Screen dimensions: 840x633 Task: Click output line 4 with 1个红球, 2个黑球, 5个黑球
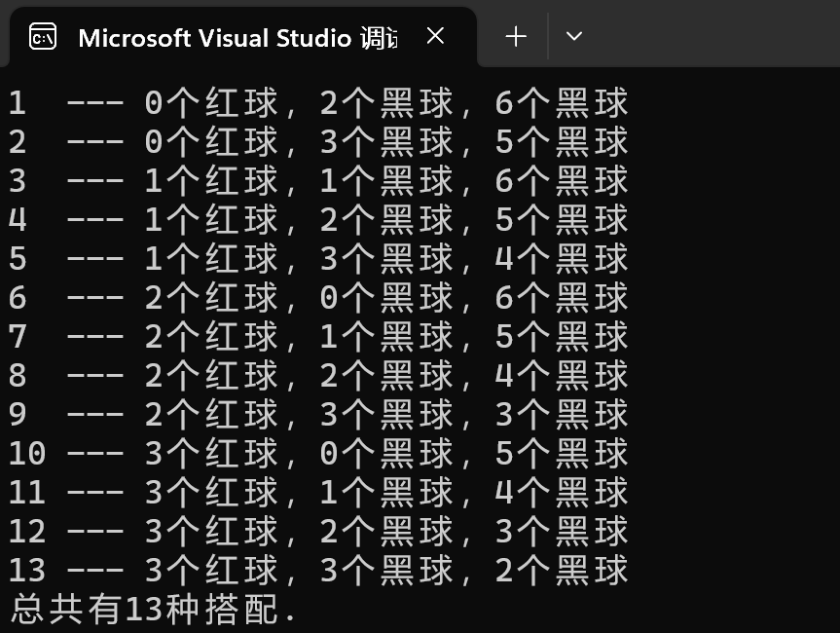(x=318, y=219)
